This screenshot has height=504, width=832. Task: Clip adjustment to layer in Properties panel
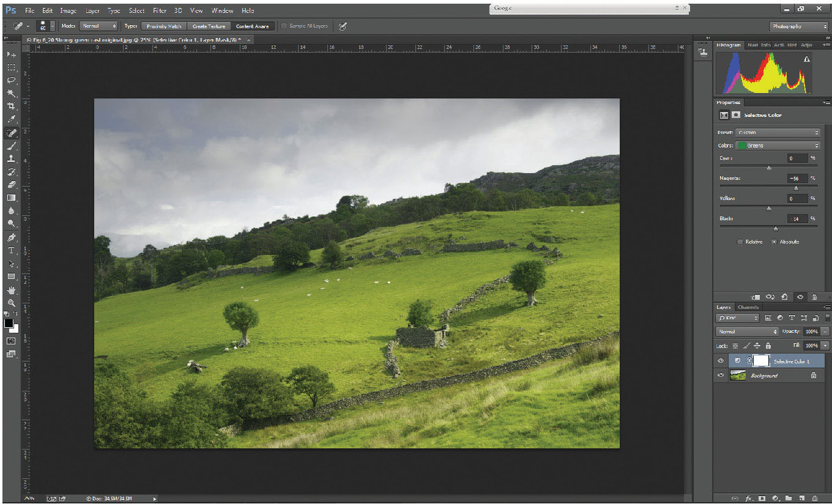(x=756, y=297)
